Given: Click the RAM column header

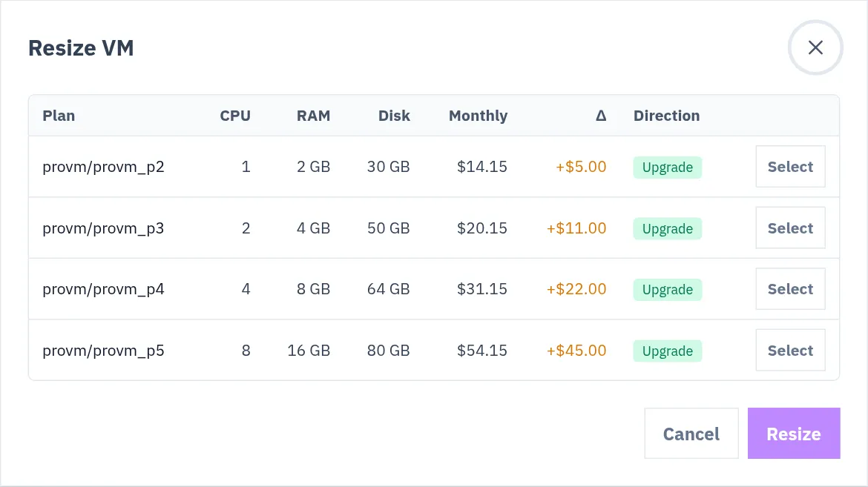Looking at the screenshot, I should click(x=313, y=116).
